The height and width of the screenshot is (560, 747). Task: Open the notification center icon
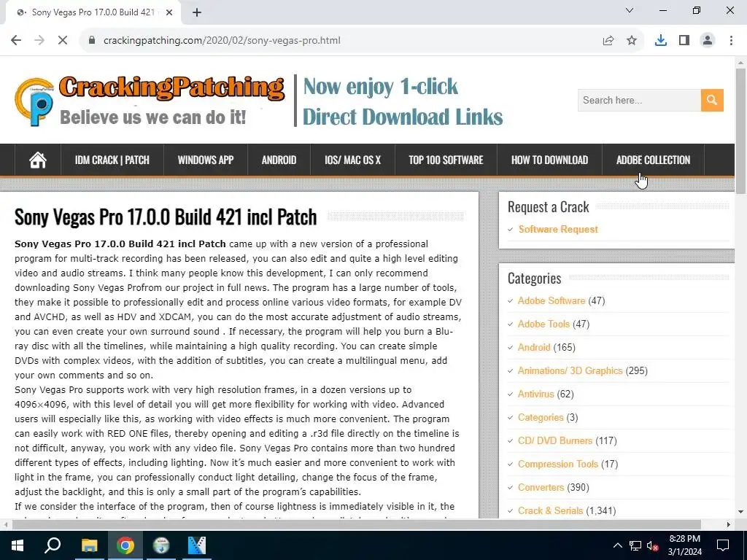(723, 545)
